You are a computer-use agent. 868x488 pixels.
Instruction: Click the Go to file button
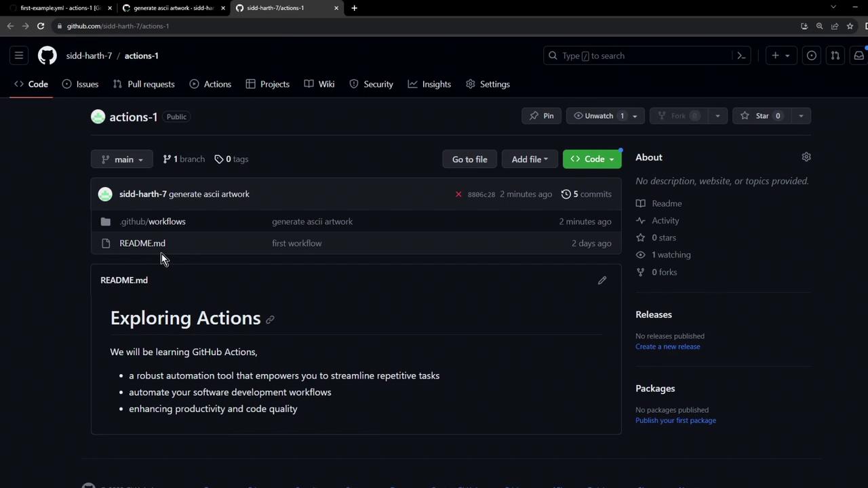[x=469, y=159]
